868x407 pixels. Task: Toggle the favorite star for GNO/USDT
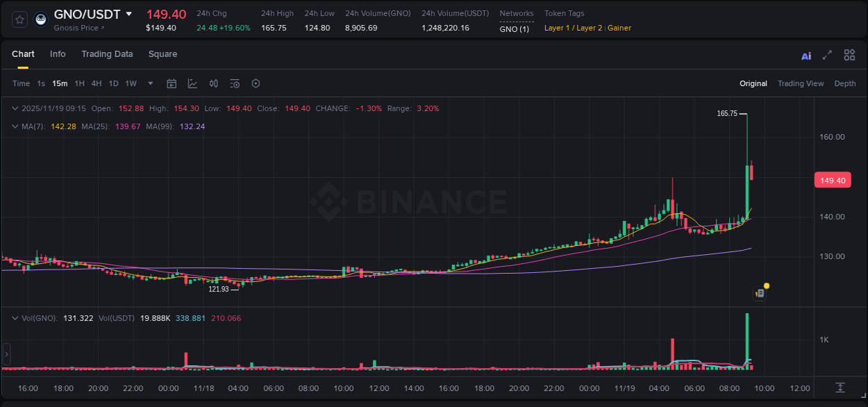(19, 19)
